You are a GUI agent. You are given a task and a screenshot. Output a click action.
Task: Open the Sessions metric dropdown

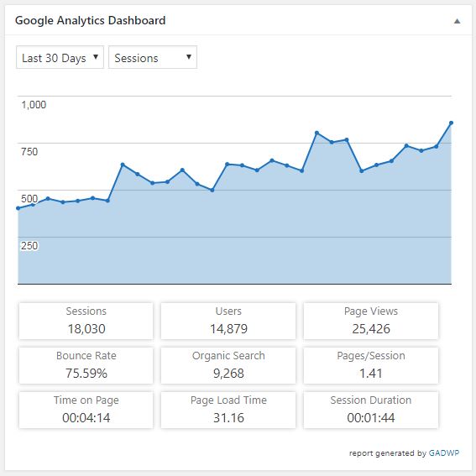(153, 57)
